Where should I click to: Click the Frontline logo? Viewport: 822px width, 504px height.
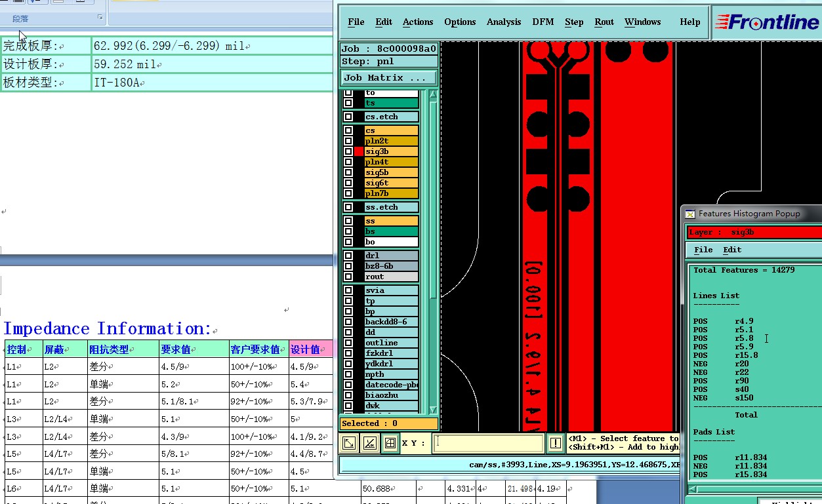[x=767, y=22]
